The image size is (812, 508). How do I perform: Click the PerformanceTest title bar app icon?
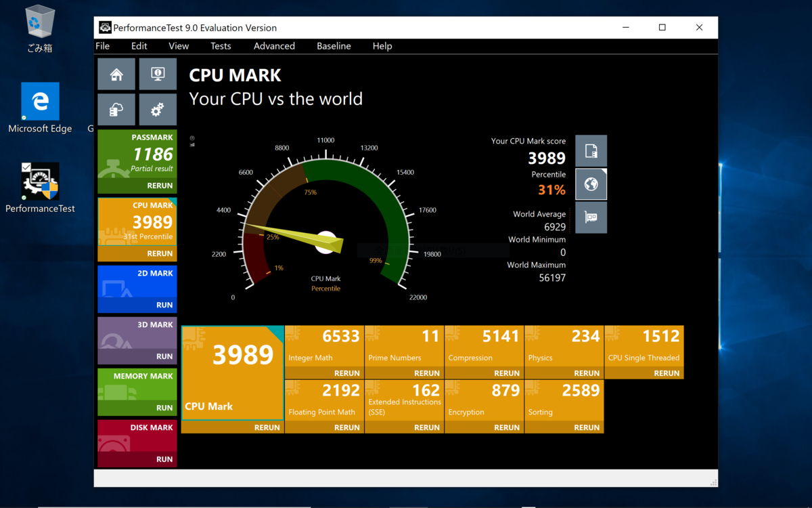tap(105, 28)
